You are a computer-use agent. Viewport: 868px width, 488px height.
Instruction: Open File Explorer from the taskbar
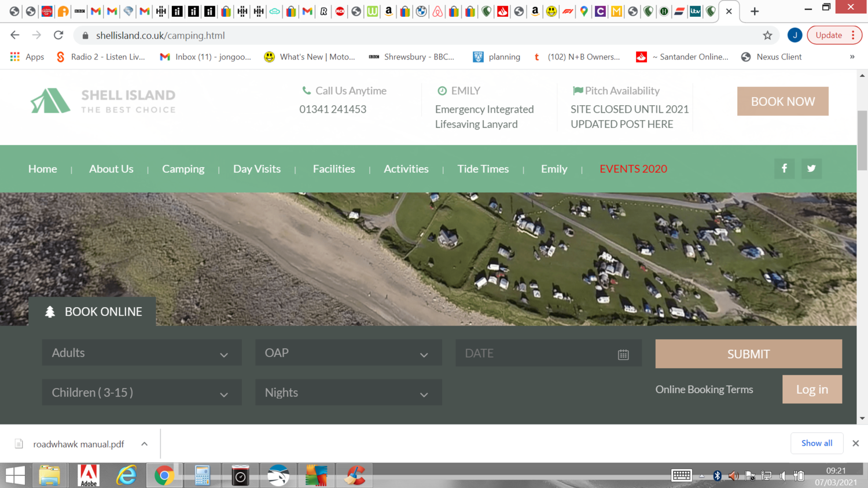(50, 475)
